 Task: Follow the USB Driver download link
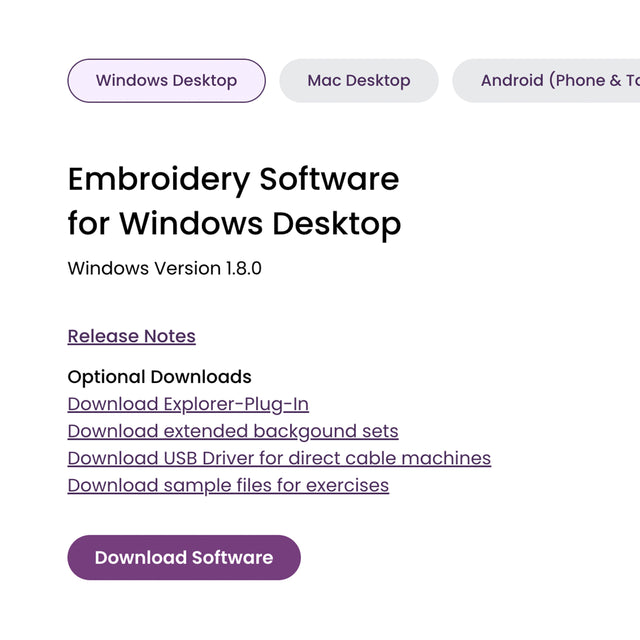[x=279, y=458]
